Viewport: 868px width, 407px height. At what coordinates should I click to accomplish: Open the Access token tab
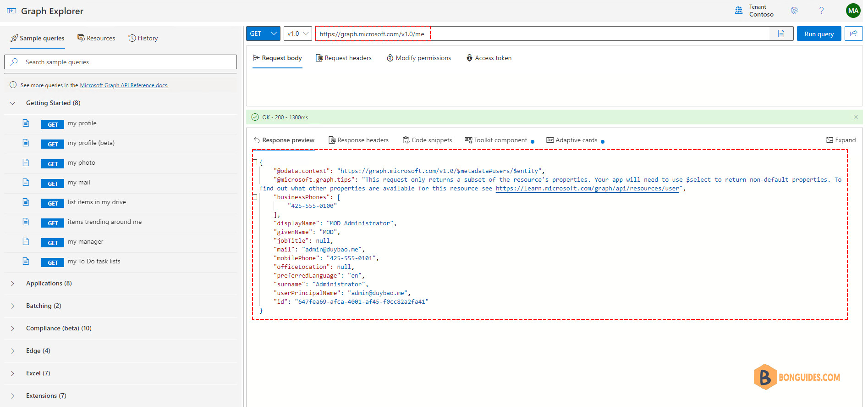(x=489, y=58)
